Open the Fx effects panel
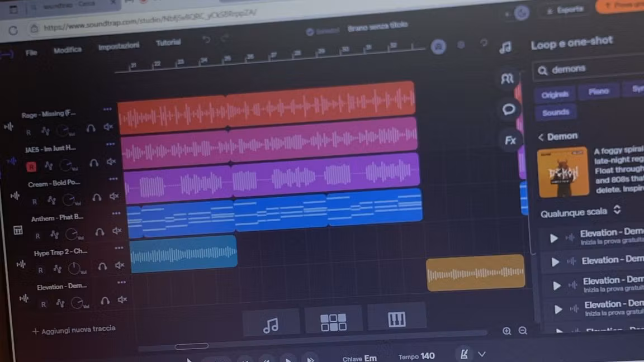 tap(510, 140)
